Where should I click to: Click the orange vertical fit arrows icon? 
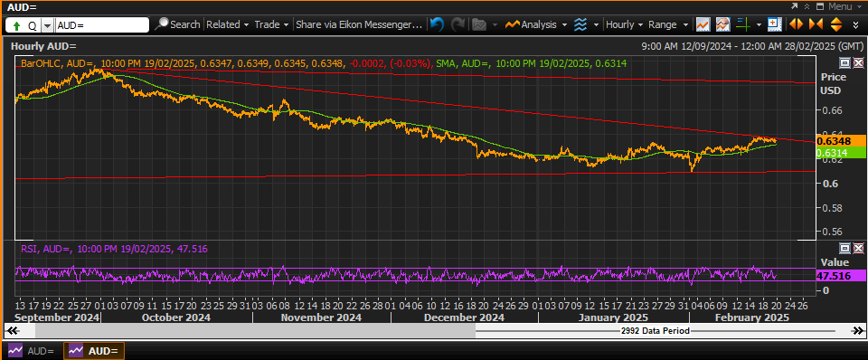click(x=835, y=24)
